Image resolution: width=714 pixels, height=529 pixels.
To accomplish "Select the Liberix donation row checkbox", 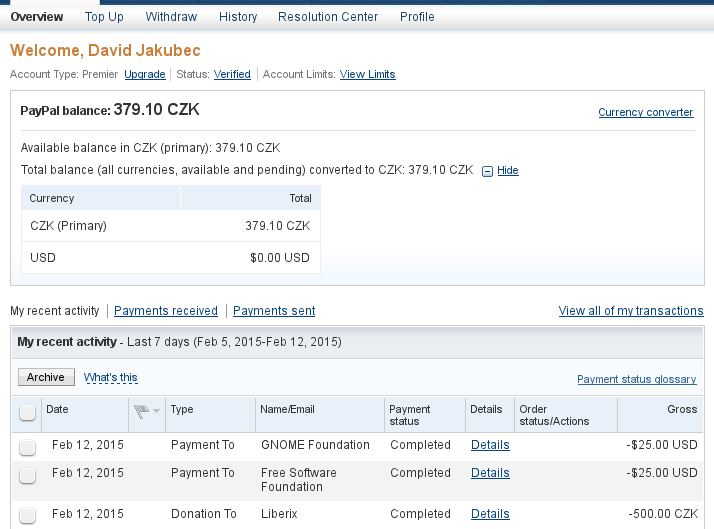I will click(27, 515).
